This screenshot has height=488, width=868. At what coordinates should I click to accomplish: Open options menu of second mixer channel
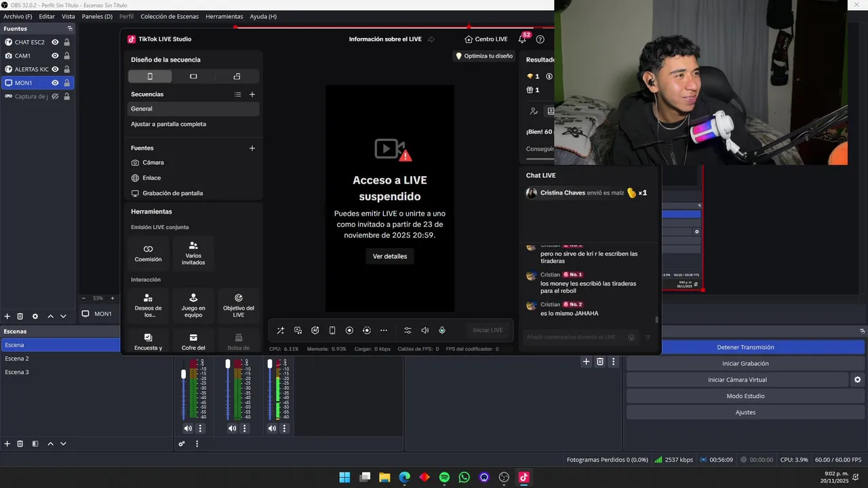(245, 428)
